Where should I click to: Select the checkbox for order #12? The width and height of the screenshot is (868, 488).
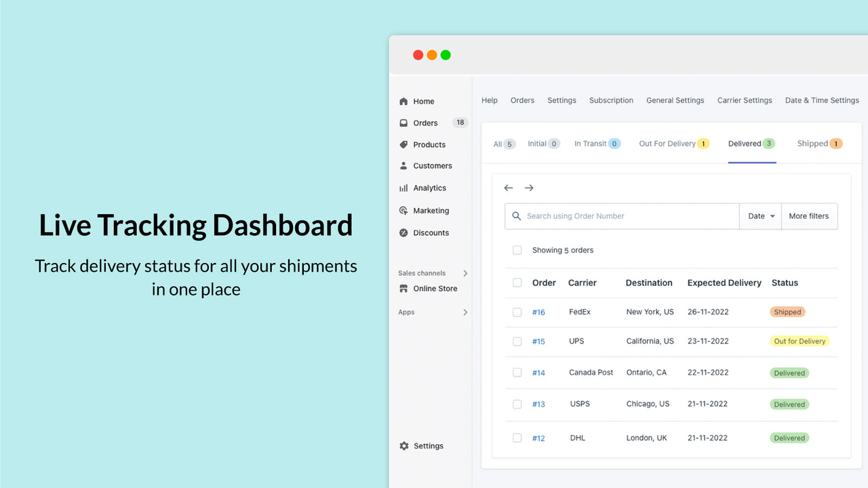[x=517, y=438]
